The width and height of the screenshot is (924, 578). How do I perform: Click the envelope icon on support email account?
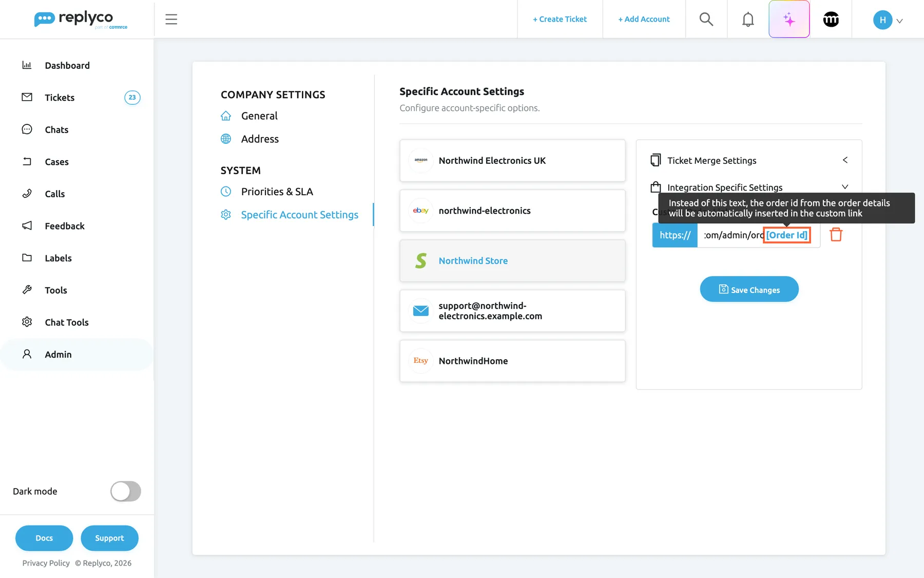tap(421, 310)
